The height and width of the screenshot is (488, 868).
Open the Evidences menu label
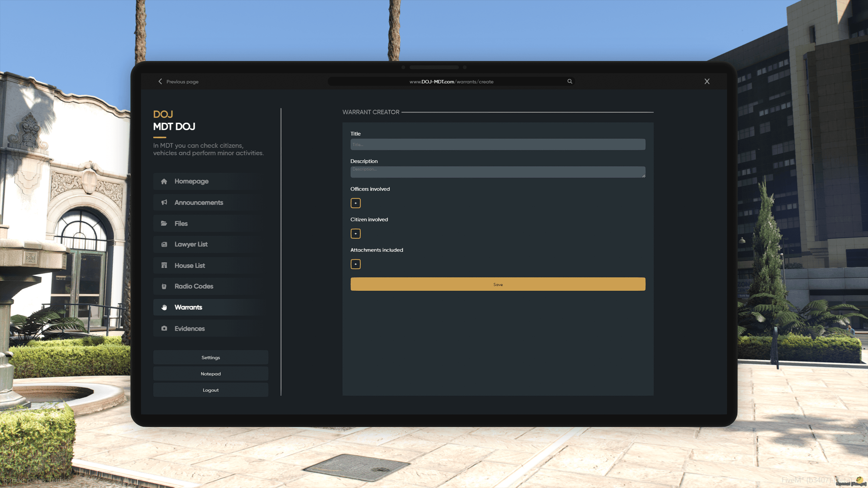tap(190, 328)
